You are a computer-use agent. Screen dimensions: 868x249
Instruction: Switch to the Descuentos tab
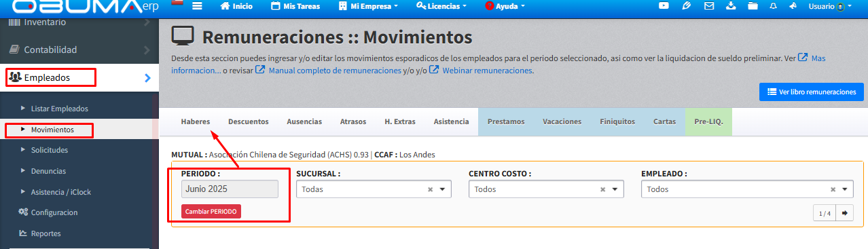click(249, 121)
